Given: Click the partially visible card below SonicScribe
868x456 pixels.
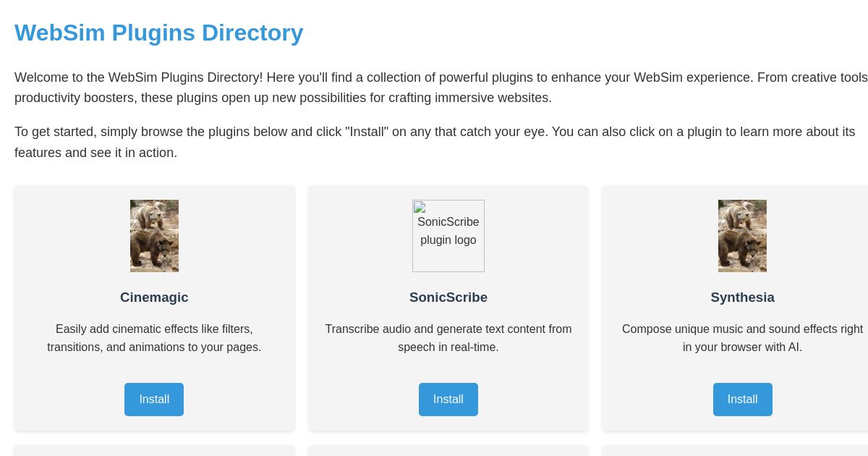Looking at the screenshot, I should click(448, 452).
